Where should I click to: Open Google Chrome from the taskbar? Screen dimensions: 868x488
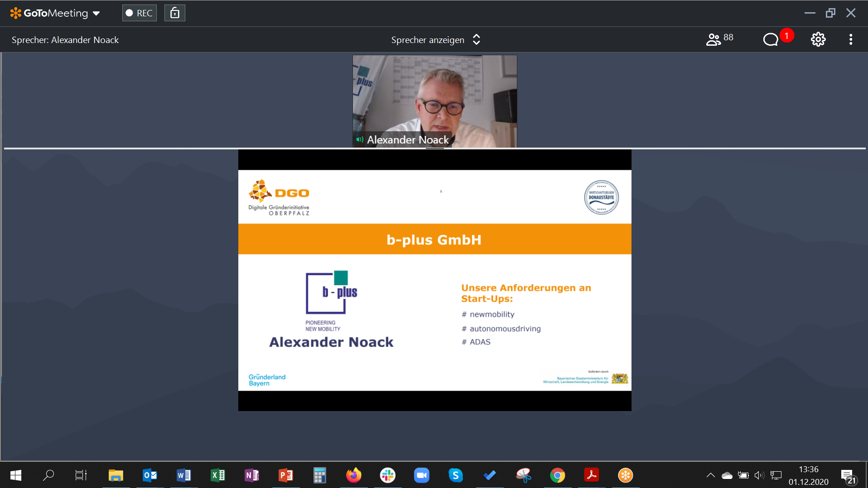pos(558,475)
